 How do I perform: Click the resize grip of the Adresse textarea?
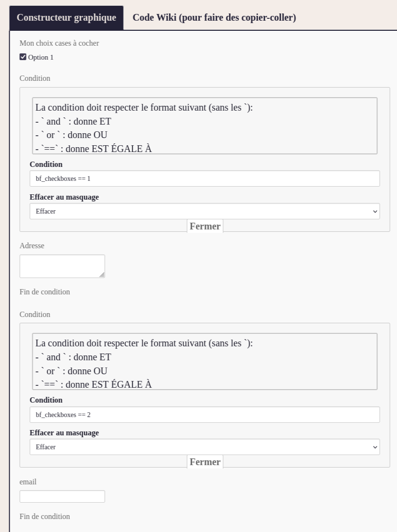[102, 275]
